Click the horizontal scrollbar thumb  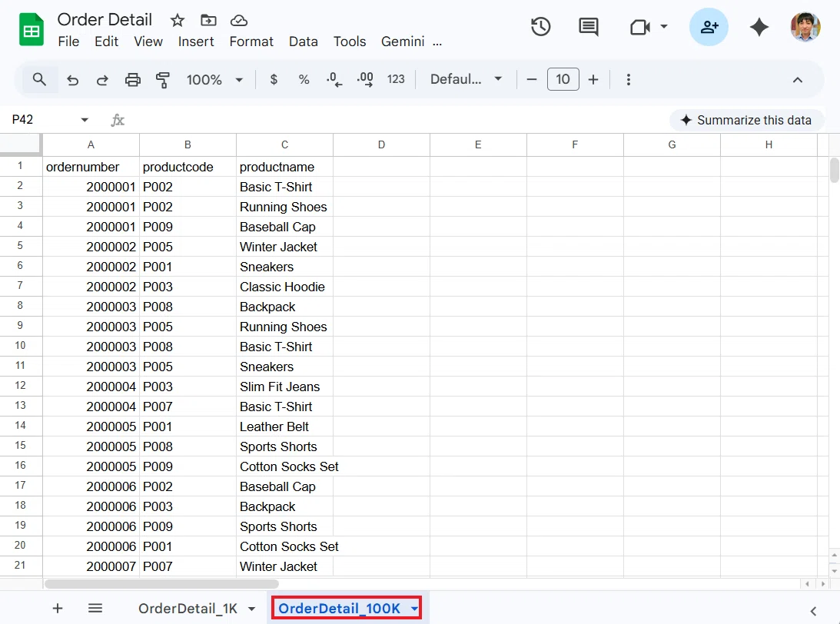[x=161, y=584]
